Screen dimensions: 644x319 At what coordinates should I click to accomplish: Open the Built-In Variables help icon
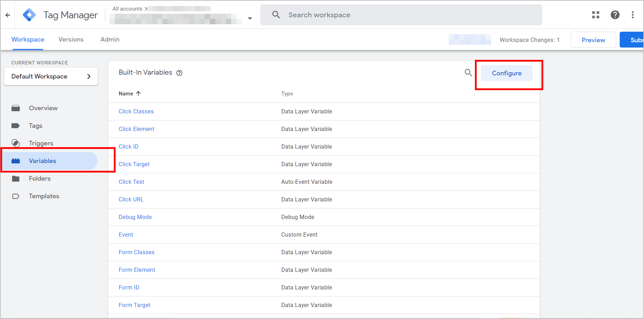point(179,73)
